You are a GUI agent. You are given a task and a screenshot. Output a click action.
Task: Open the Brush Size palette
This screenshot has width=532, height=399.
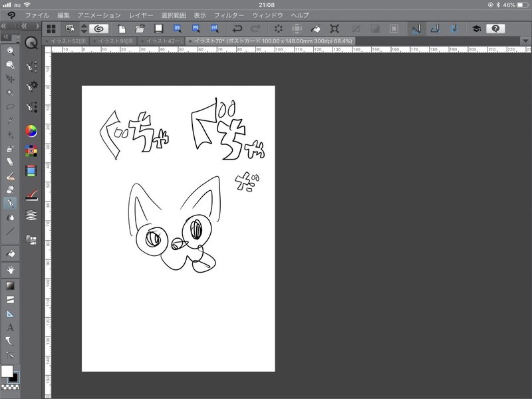[31, 107]
